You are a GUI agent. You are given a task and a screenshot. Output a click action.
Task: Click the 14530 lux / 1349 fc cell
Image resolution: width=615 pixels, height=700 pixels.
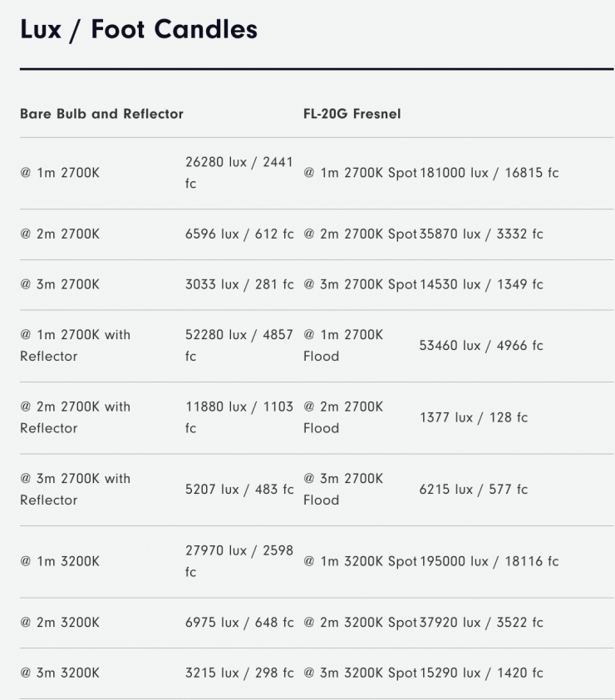[481, 284]
